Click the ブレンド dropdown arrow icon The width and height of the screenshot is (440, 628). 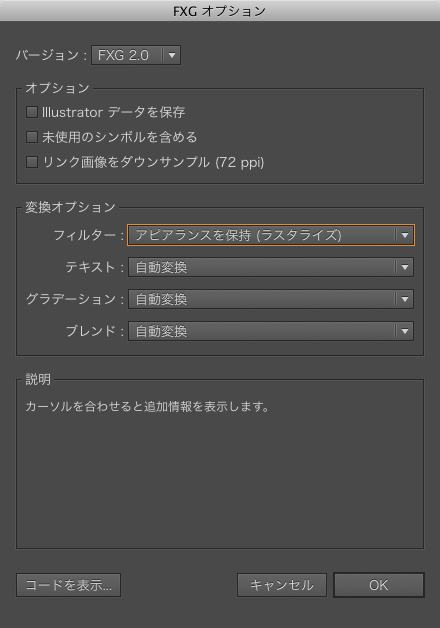[x=405, y=331]
